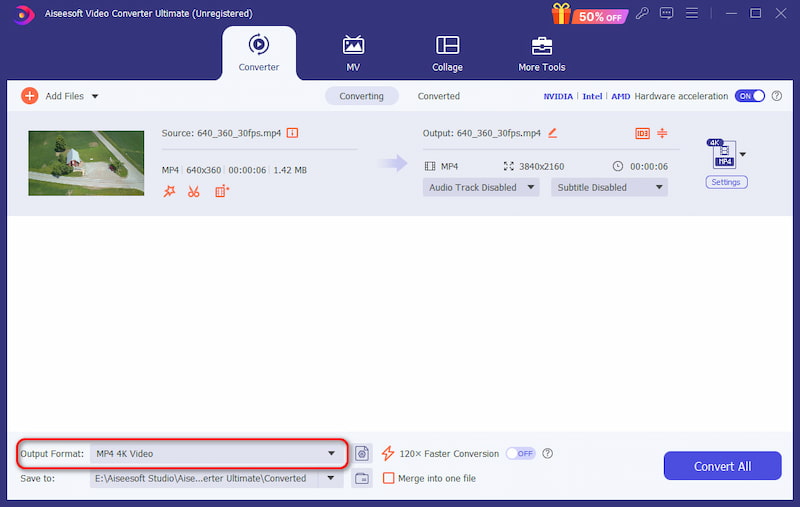The width and height of the screenshot is (800, 507).
Task: Click the 4K MP4 output format icon
Action: 722,153
